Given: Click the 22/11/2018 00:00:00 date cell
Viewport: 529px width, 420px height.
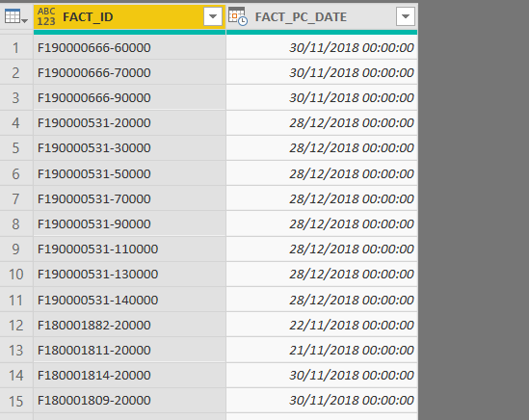Looking at the screenshot, I should [322, 325].
